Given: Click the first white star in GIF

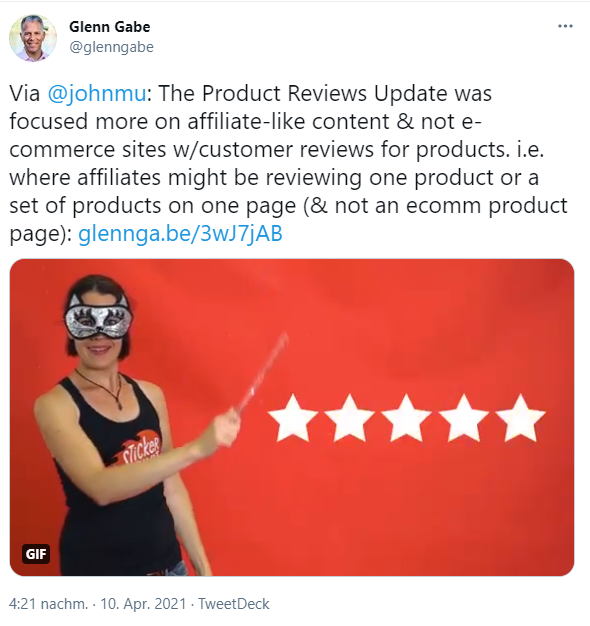Looking at the screenshot, I should pos(293,418).
